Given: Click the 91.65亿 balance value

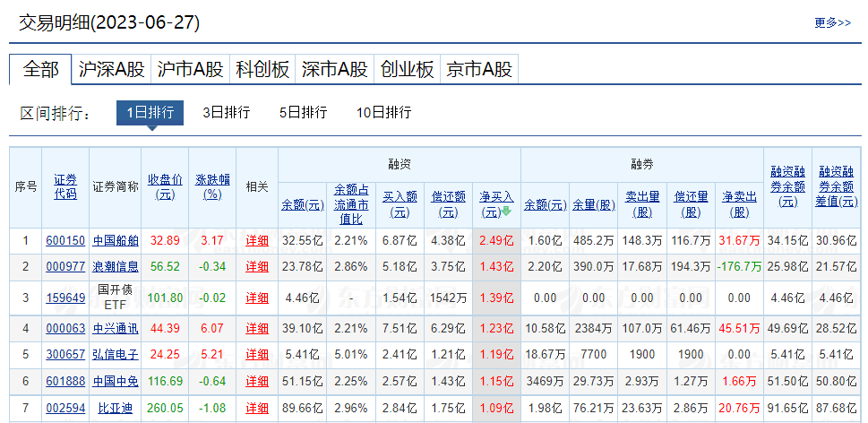Looking at the screenshot, I should tap(787, 409).
